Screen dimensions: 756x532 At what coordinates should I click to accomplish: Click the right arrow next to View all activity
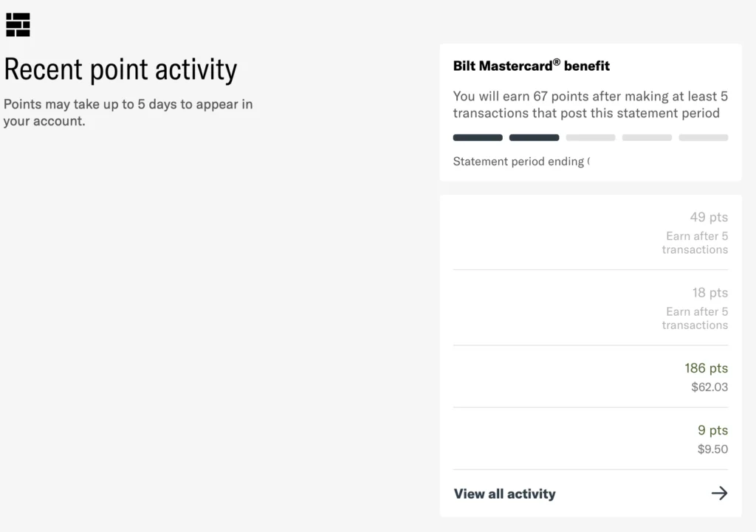point(719,493)
